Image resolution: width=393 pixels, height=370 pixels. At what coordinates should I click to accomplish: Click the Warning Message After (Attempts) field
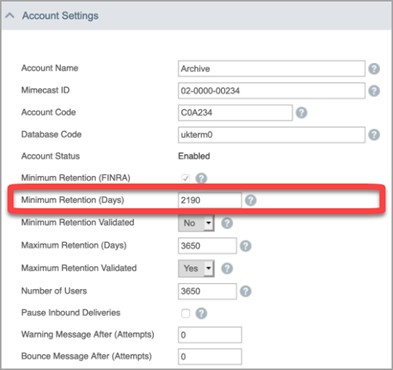210,335
